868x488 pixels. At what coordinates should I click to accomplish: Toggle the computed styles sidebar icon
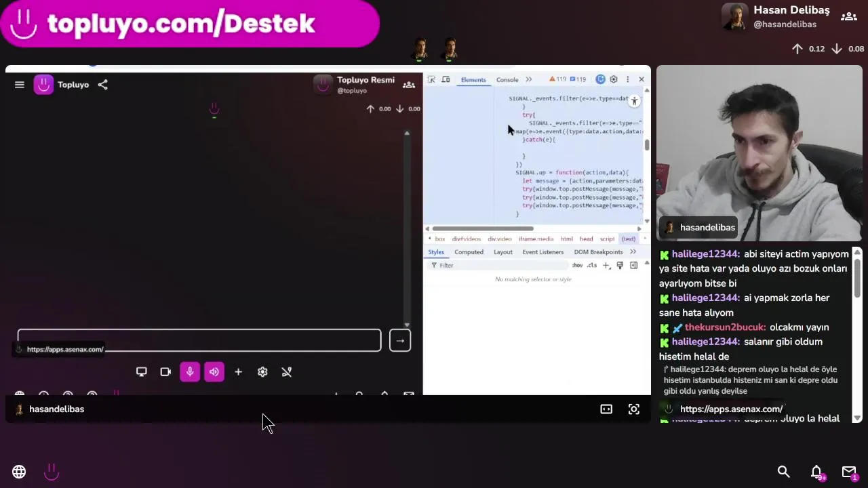[x=633, y=265]
